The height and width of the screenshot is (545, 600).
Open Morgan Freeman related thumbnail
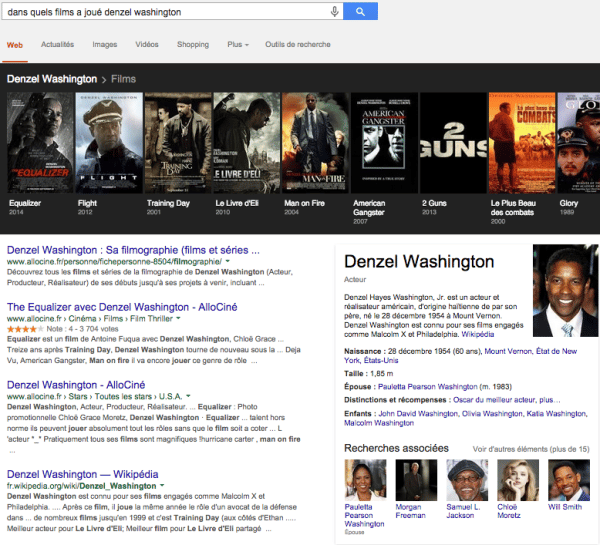pyautogui.click(x=416, y=480)
